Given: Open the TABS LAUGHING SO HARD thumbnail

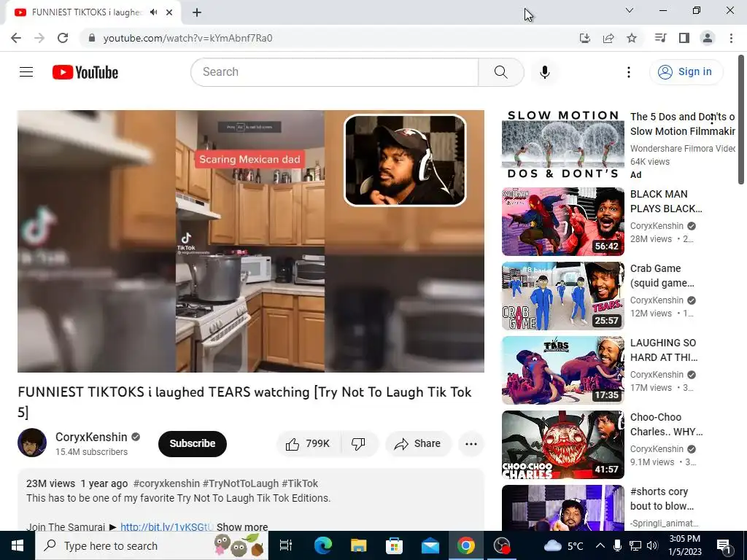Looking at the screenshot, I should point(562,370).
